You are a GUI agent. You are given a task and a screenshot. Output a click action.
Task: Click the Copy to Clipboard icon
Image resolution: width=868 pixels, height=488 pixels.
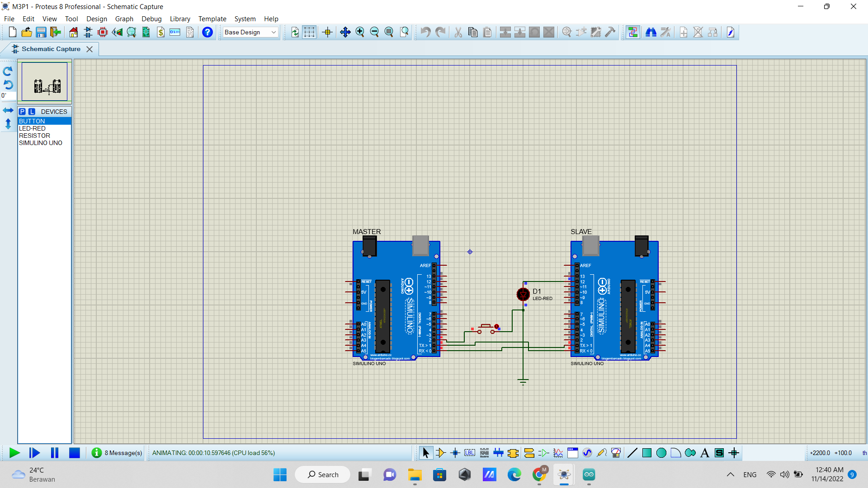pyautogui.click(x=473, y=32)
